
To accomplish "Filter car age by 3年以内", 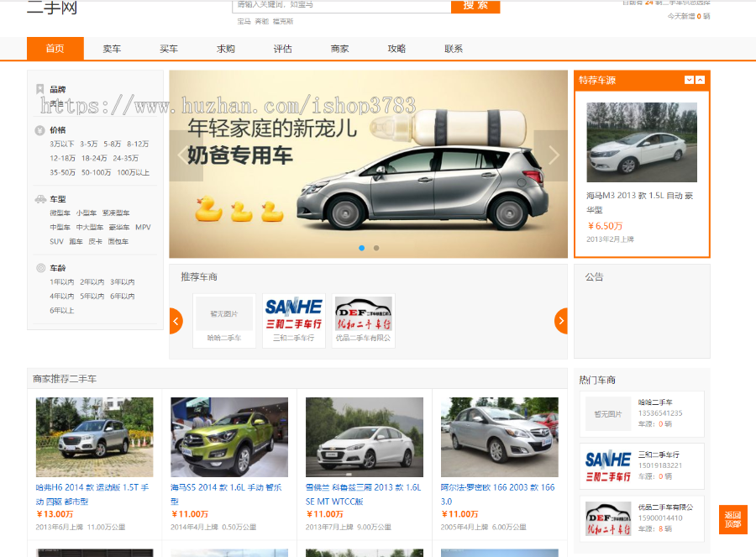I will (123, 282).
